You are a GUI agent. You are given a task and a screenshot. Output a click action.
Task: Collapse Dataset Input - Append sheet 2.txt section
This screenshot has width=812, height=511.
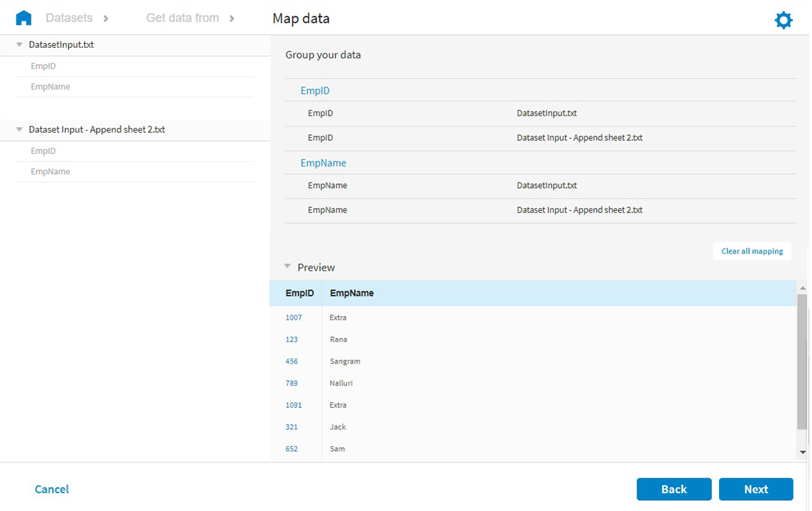20,129
